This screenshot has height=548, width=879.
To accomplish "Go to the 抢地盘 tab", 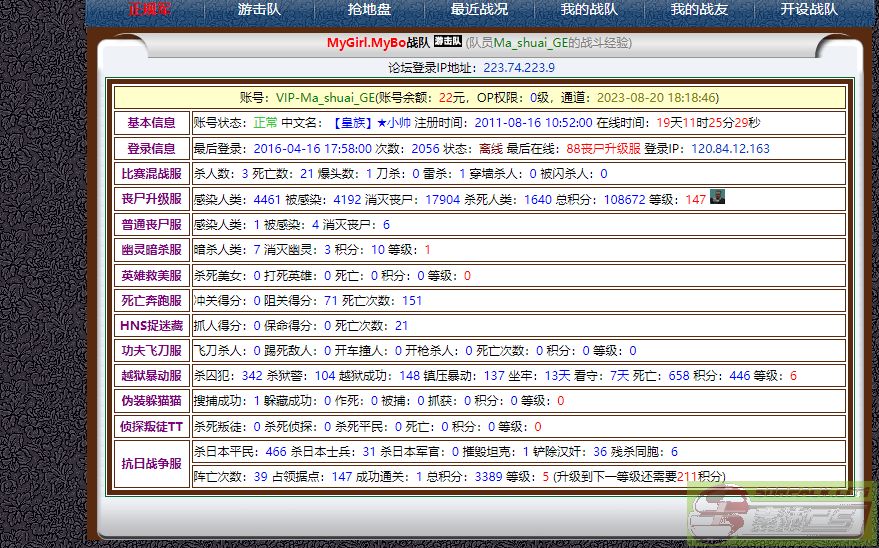I will click(x=369, y=10).
